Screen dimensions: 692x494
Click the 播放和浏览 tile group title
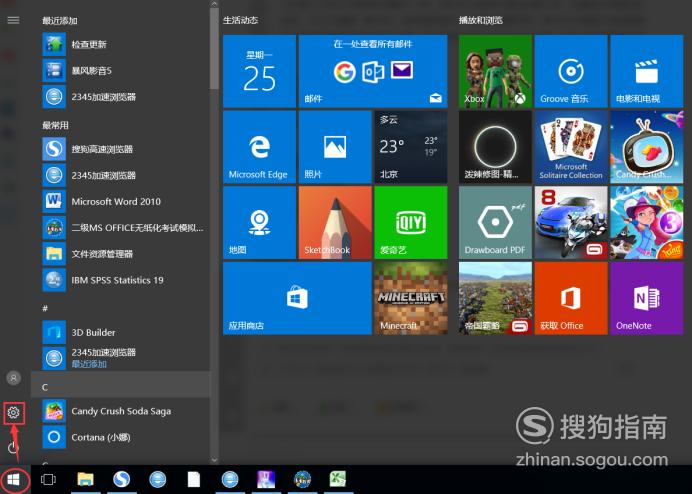coord(481,20)
